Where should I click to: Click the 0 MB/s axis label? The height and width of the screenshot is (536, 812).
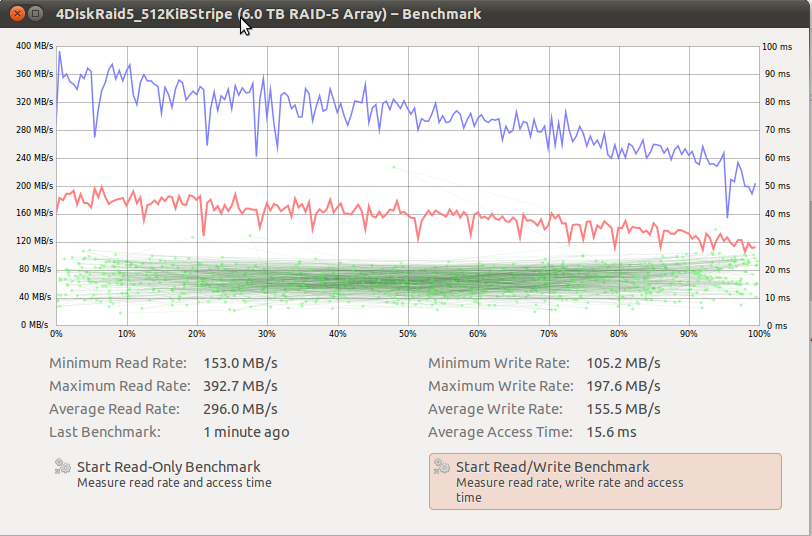pos(35,325)
